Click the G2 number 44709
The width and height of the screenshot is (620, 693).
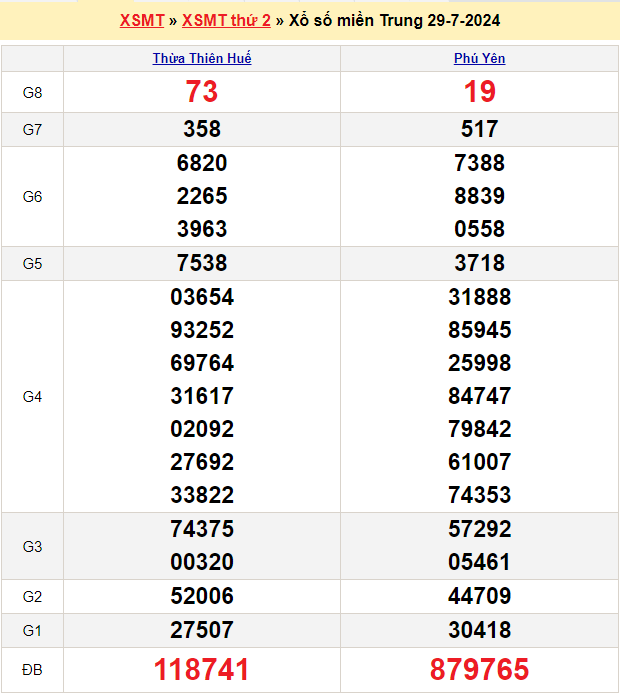tap(480, 596)
